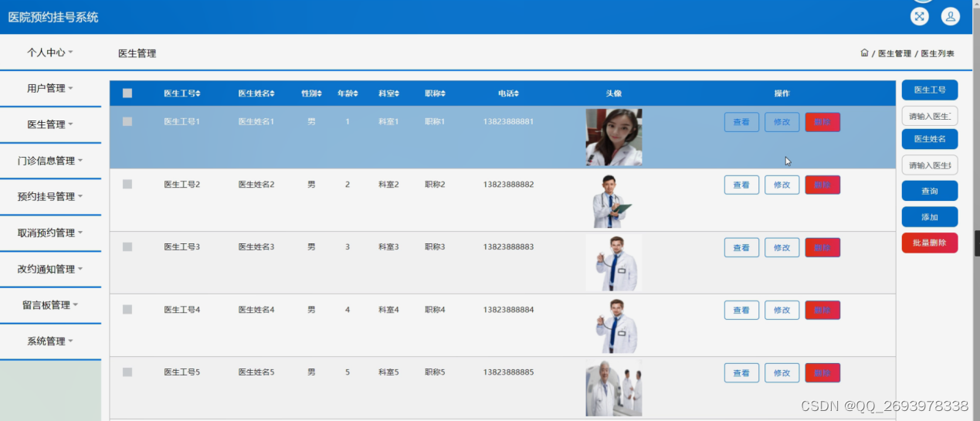Expand the 取消预约管理 sidebar menu

(x=50, y=233)
